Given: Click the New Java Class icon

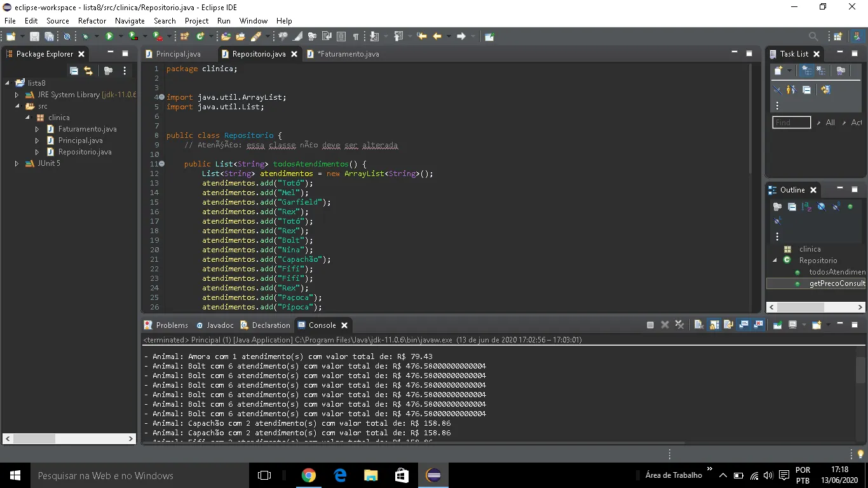Looking at the screenshot, I should tap(200, 37).
